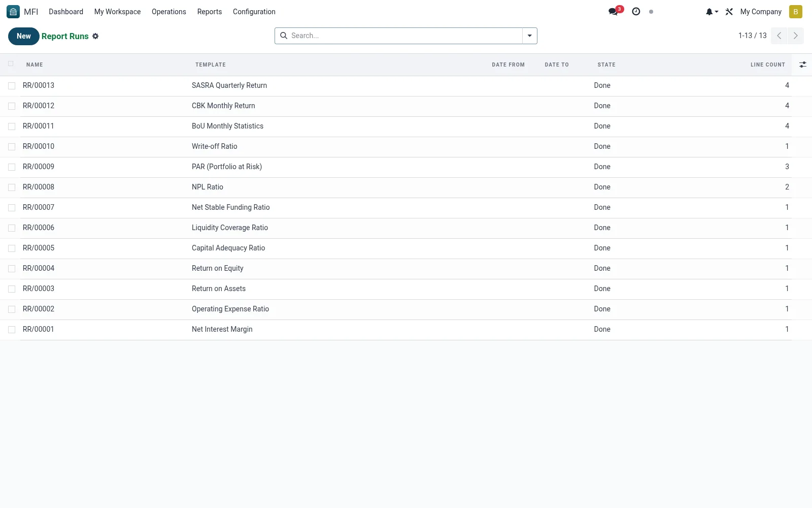This screenshot has height=508, width=812.
Task: Open the optional columns adjust icon
Action: (802, 65)
